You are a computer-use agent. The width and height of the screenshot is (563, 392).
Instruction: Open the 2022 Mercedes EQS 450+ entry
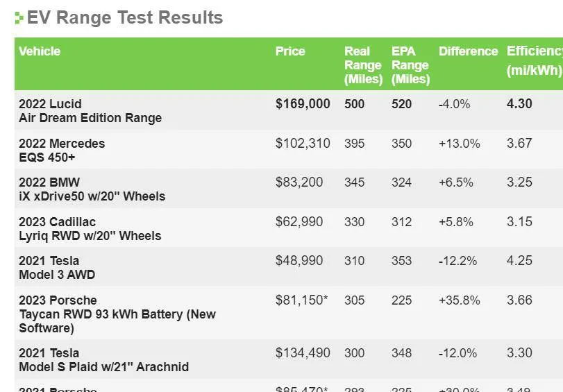pos(62,151)
